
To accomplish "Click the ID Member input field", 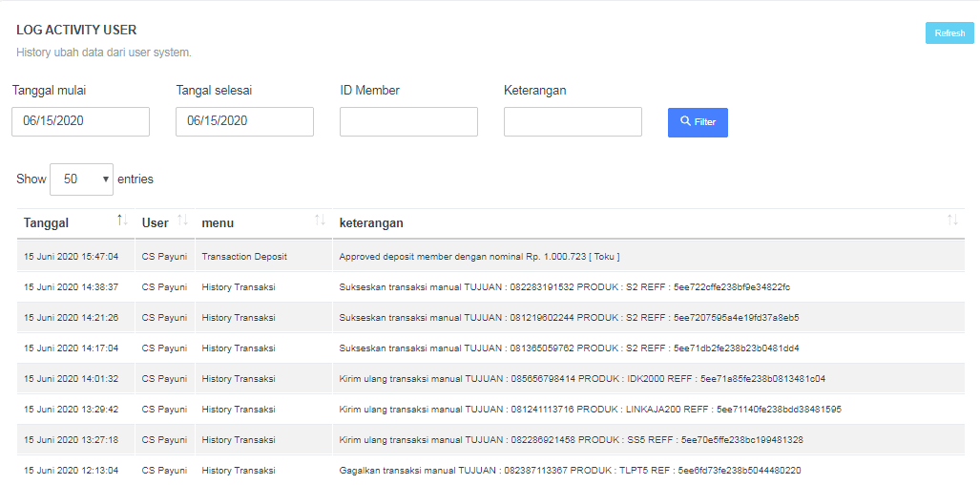I will (408, 121).
